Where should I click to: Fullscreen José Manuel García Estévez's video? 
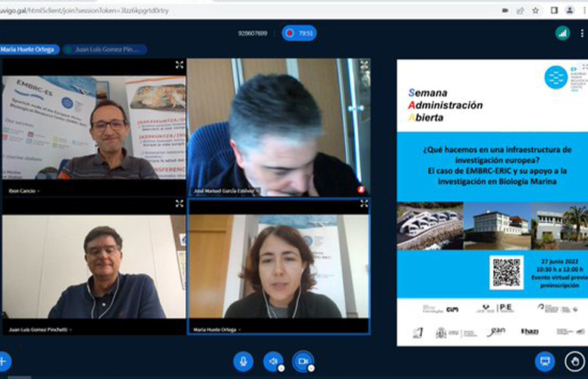click(364, 65)
